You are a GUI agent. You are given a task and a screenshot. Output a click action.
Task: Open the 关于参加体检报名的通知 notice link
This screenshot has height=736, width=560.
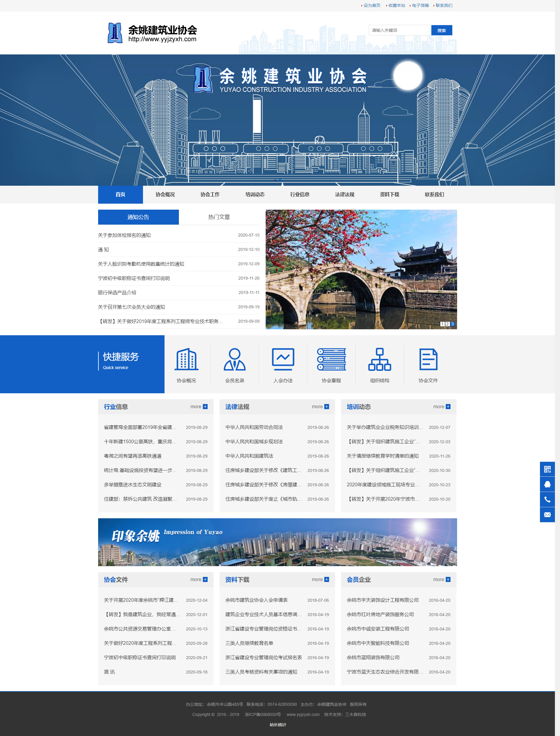(x=124, y=235)
